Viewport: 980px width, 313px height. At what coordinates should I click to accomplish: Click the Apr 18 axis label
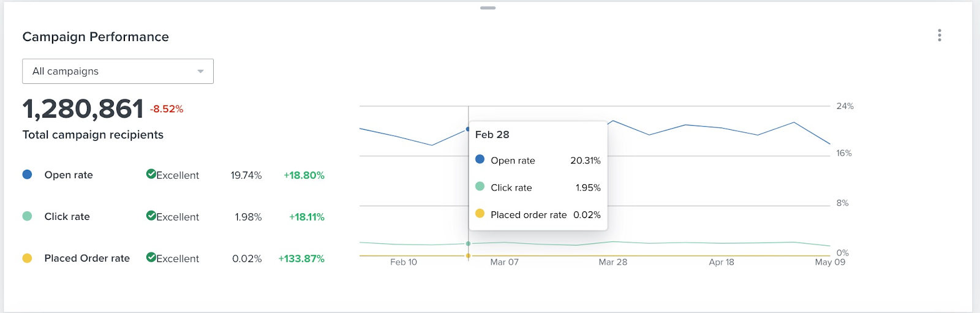click(x=722, y=262)
